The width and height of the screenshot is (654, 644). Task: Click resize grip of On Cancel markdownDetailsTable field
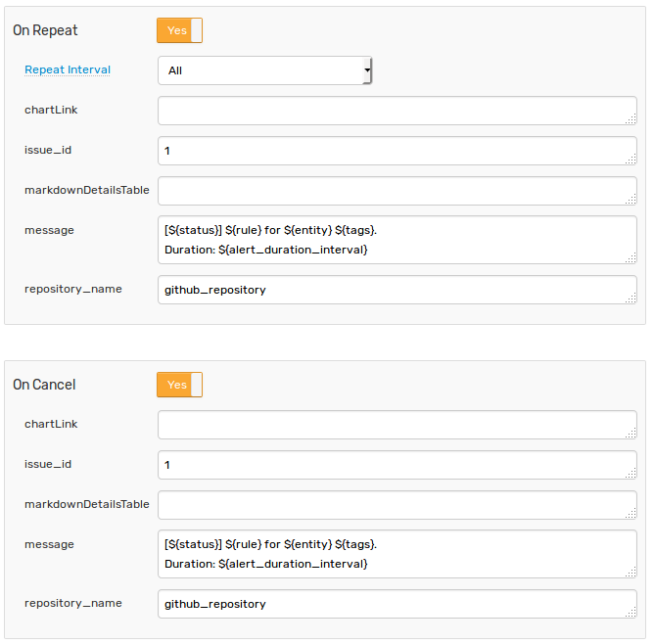[631, 514]
